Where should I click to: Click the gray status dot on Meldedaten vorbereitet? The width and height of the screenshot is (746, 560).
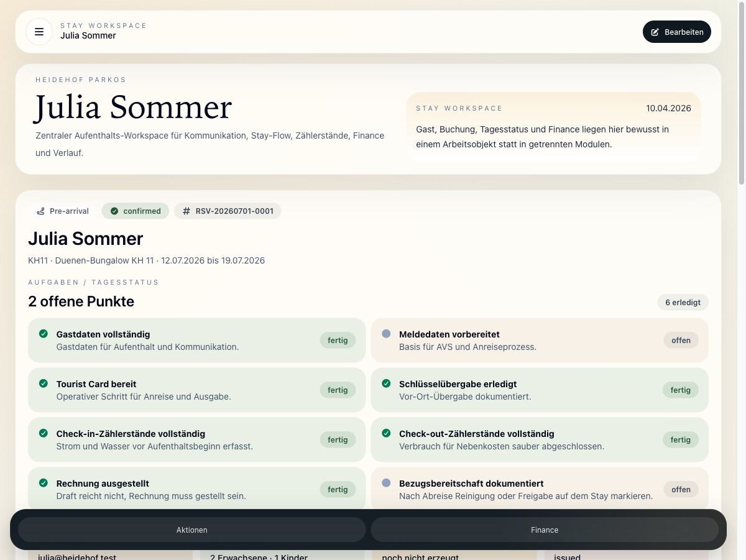click(386, 334)
